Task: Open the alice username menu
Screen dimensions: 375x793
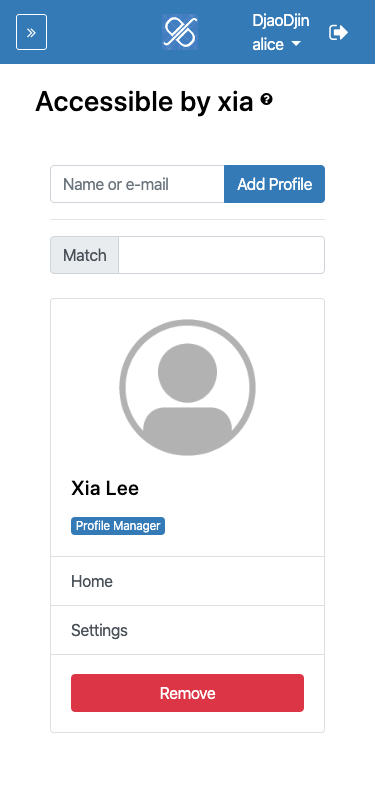Action: (x=277, y=45)
